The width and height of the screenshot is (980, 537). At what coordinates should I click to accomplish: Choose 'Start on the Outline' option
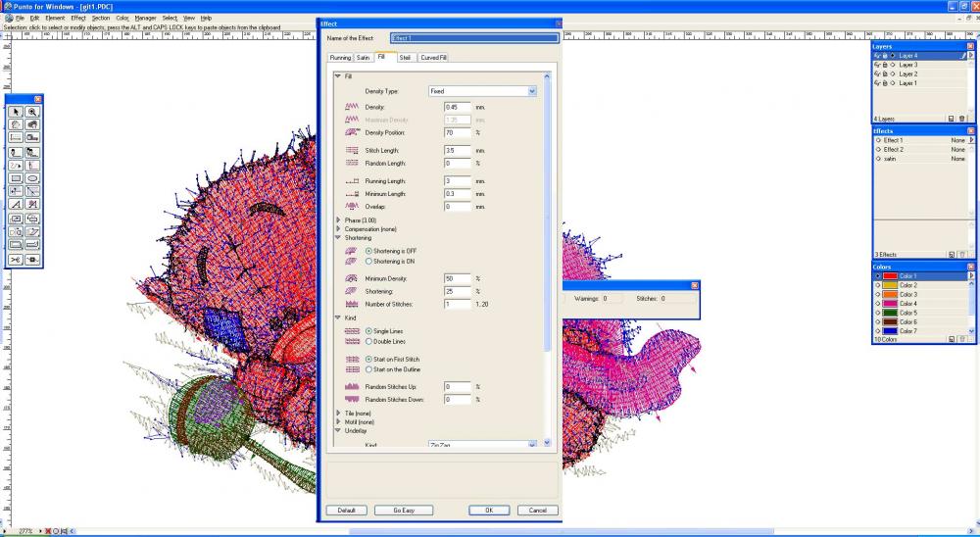tap(369, 369)
